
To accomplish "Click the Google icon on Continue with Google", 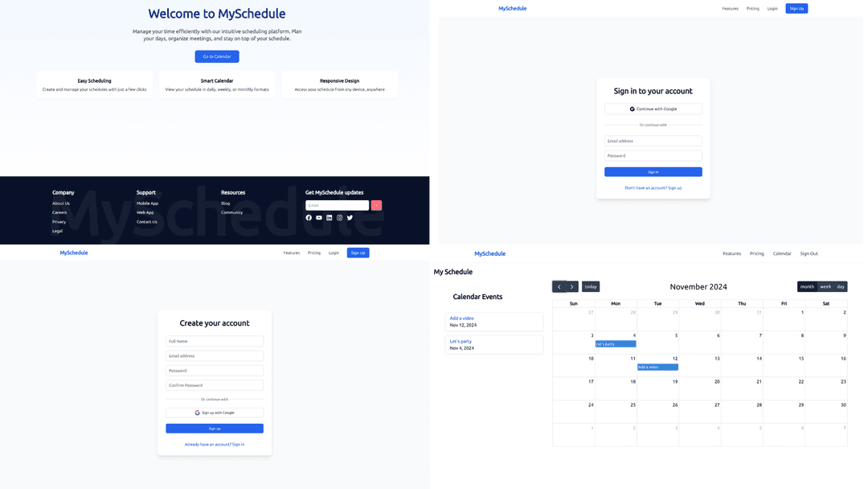I will tap(631, 109).
